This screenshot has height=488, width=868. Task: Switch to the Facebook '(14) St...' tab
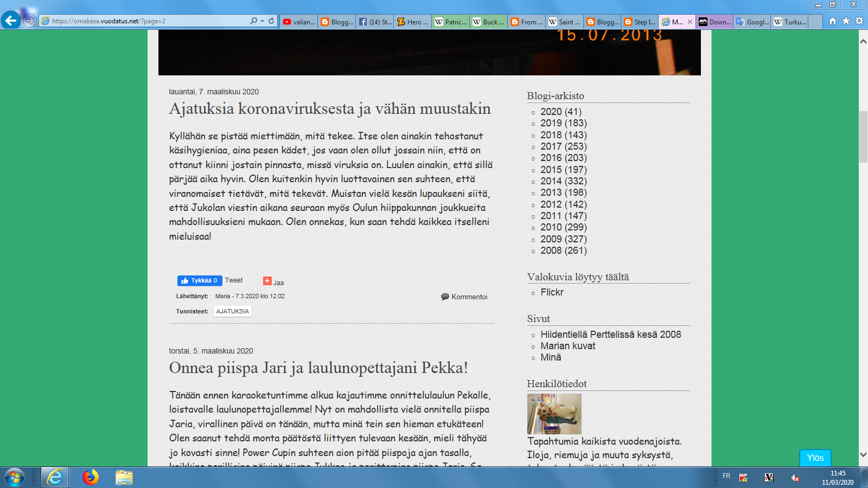[375, 22]
